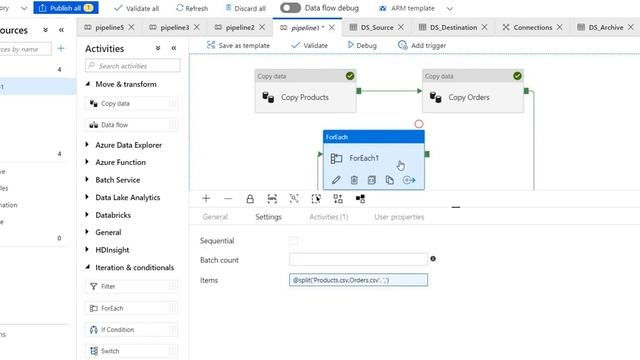This screenshot has height=360, width=640.
Task: Expand Azure Data Explorer group
Action: pos(87,145)
